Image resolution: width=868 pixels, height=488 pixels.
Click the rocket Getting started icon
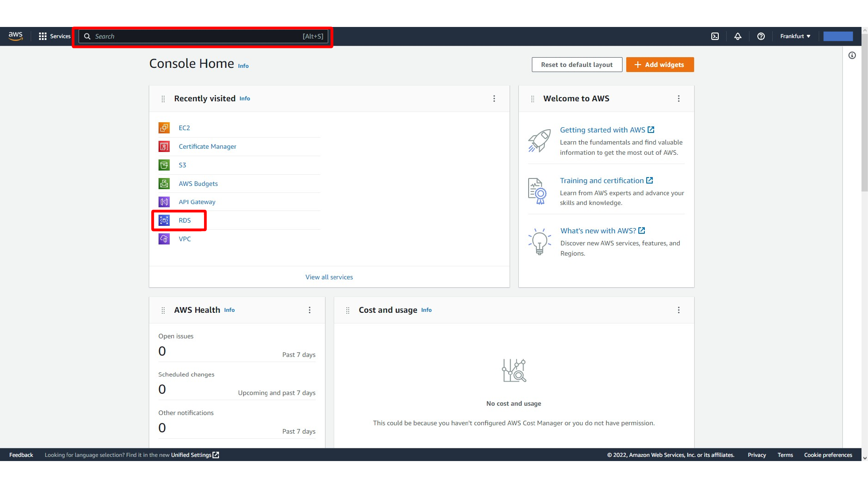point(539,141)
